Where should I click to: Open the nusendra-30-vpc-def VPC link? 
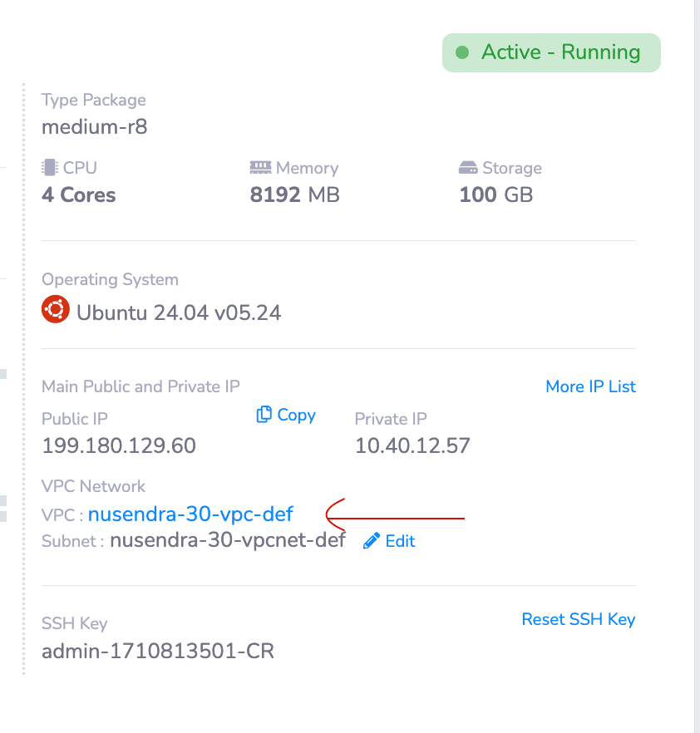click(x=190, y=514)
